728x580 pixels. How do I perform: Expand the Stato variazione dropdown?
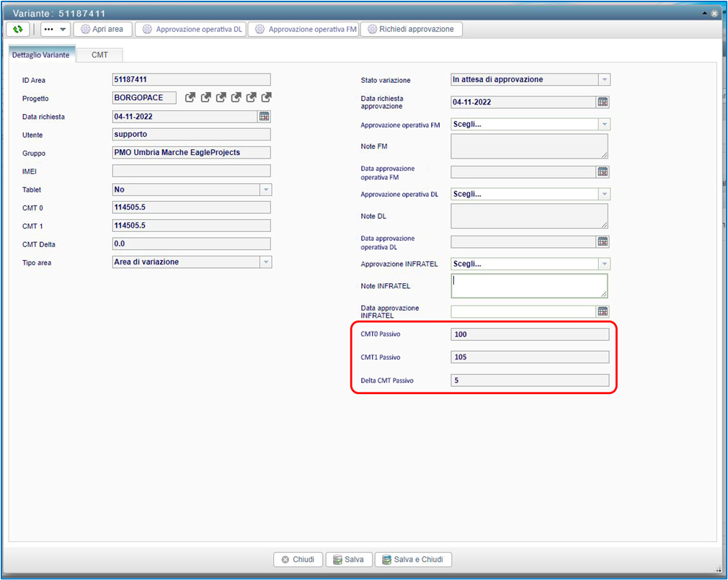pyautogui.click(x=604, y=80)
